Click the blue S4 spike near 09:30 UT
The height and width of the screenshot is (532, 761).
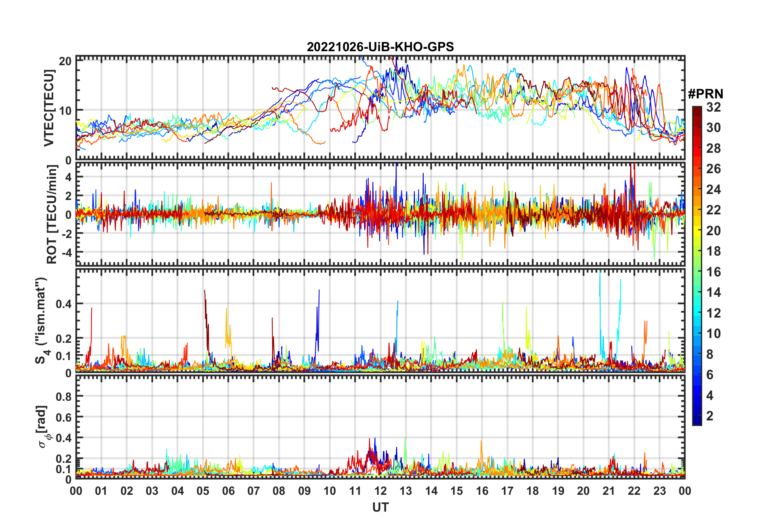(318, 324)
